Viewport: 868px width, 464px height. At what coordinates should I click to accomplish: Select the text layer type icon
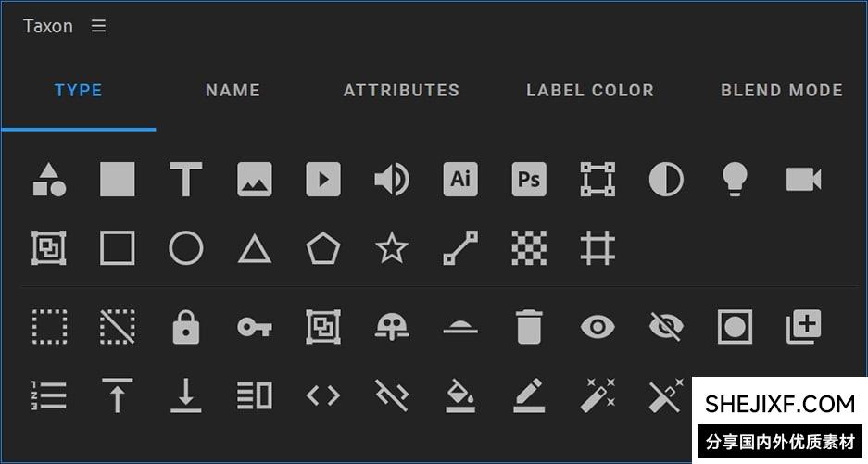pyautogui.click(x=186, y=179)
